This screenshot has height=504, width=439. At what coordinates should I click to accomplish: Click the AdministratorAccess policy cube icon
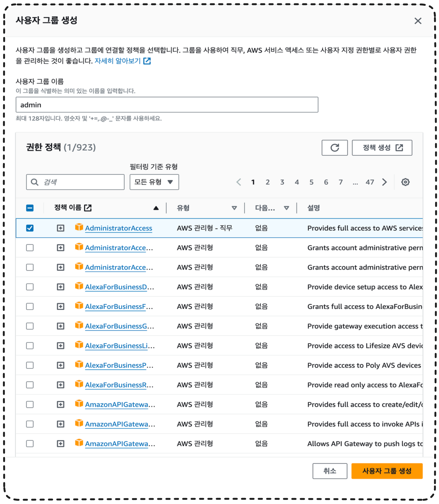pyautogui.click(x=79, y=227)
